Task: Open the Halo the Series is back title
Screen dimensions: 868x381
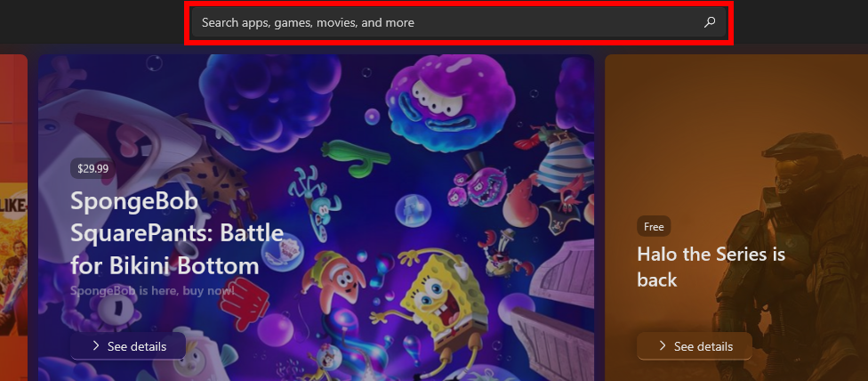Action: coord(711,266)
